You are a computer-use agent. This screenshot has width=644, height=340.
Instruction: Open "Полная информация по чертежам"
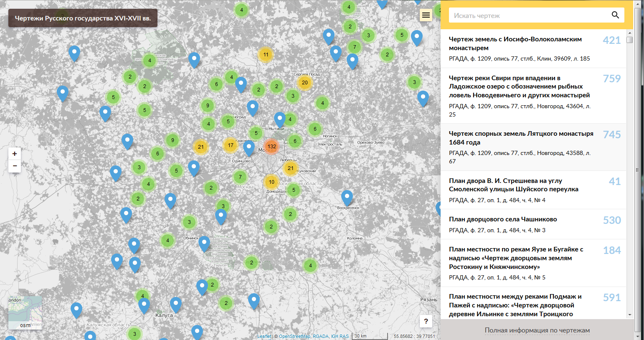(x=536, y=330)
